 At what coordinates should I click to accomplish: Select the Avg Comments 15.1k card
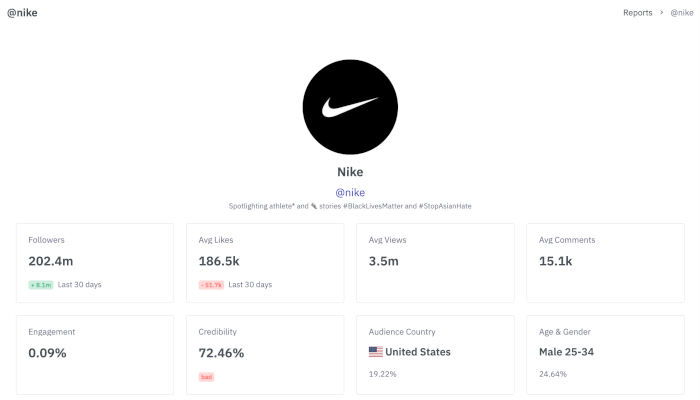(605, 263)
